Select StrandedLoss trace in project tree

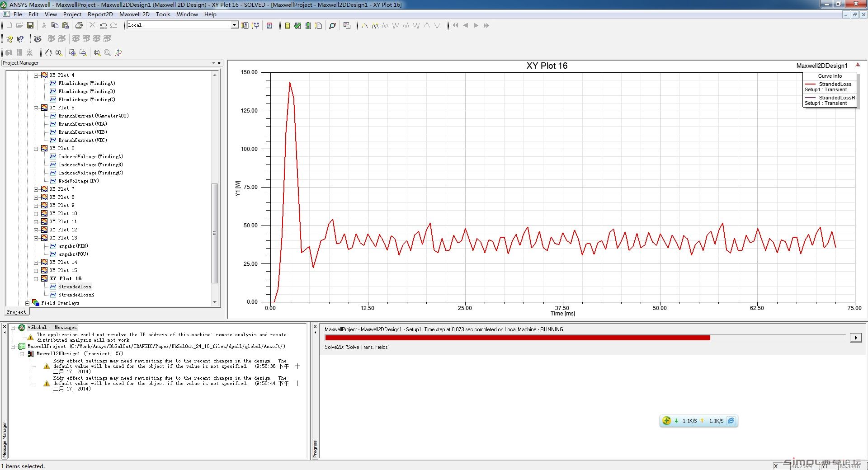click(x=75, y=287)
